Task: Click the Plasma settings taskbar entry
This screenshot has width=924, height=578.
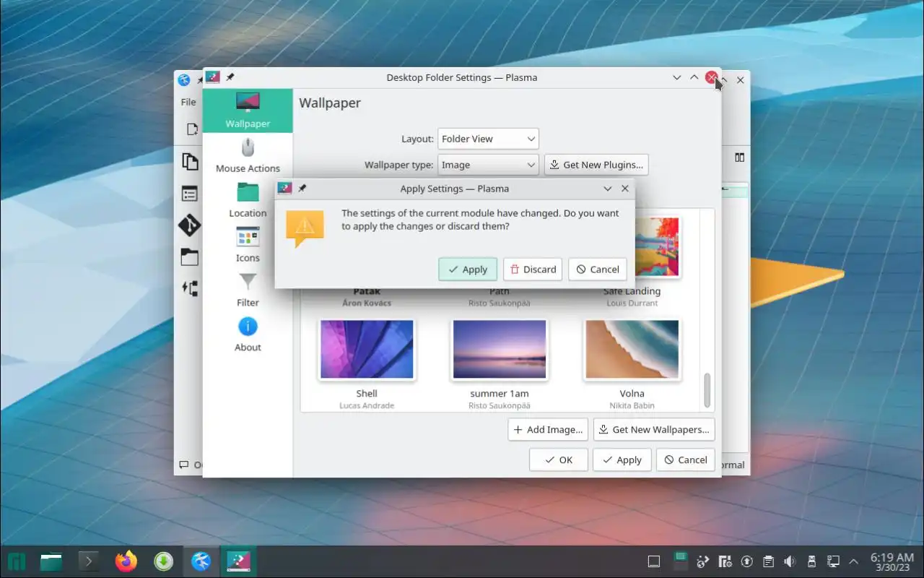Action: coord(239,561)
